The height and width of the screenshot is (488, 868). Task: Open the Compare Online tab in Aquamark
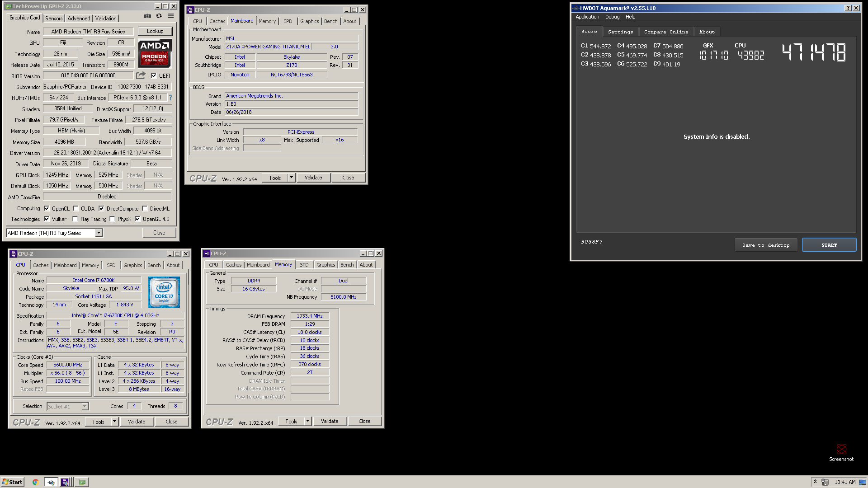[666, 32]
